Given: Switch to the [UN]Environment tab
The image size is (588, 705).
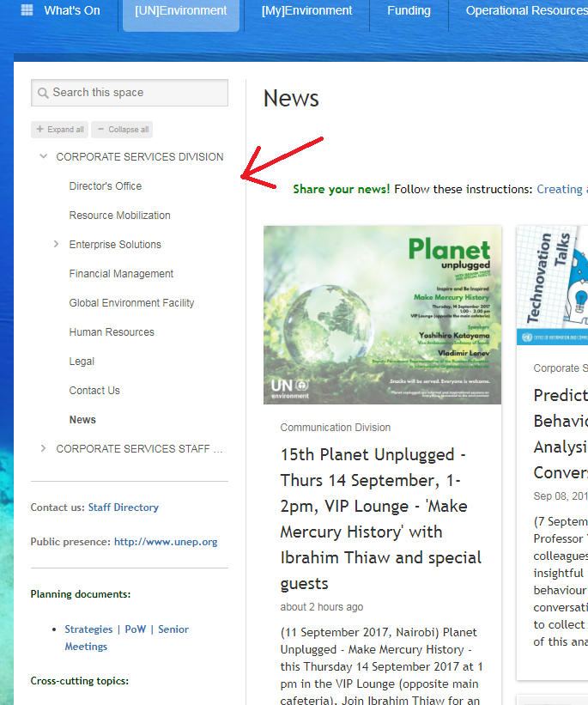Looking at the screenshot, I should tap(181, 10).
